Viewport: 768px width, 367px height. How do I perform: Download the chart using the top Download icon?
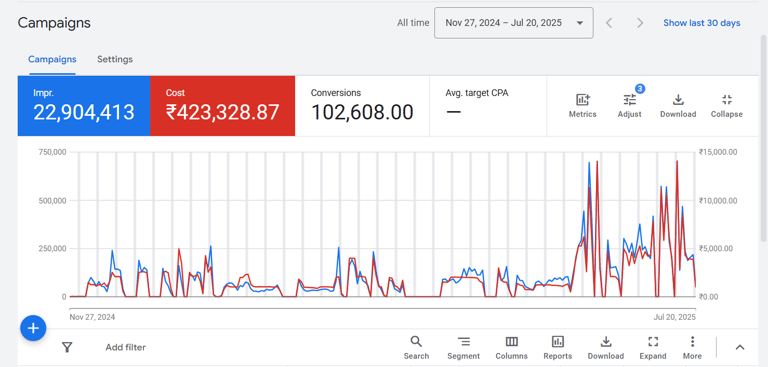pos(678,106)
